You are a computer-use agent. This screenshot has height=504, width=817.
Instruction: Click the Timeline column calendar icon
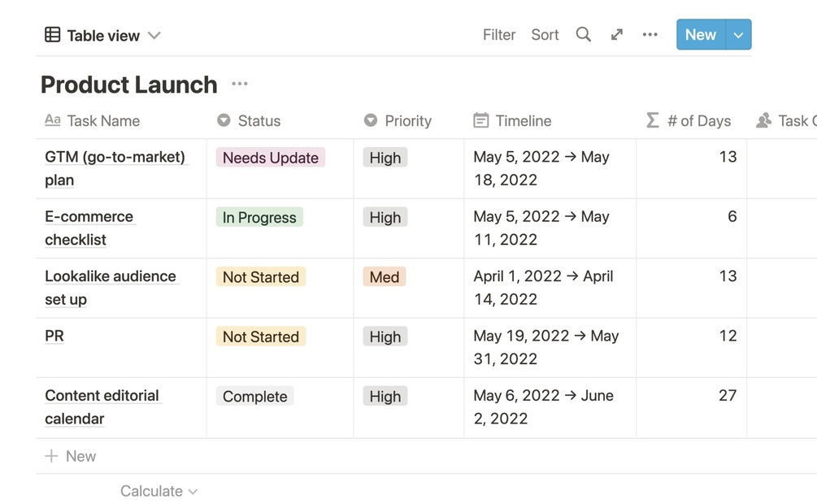pyautogui.click(x=481, y=120)
